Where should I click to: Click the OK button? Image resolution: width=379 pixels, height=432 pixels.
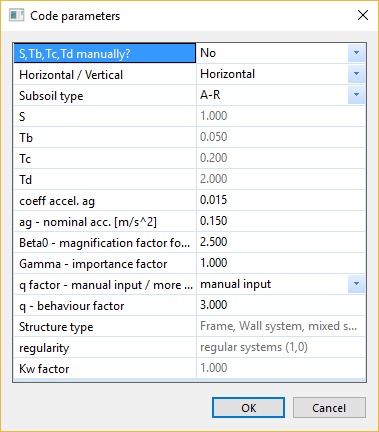tap(248, 407)
